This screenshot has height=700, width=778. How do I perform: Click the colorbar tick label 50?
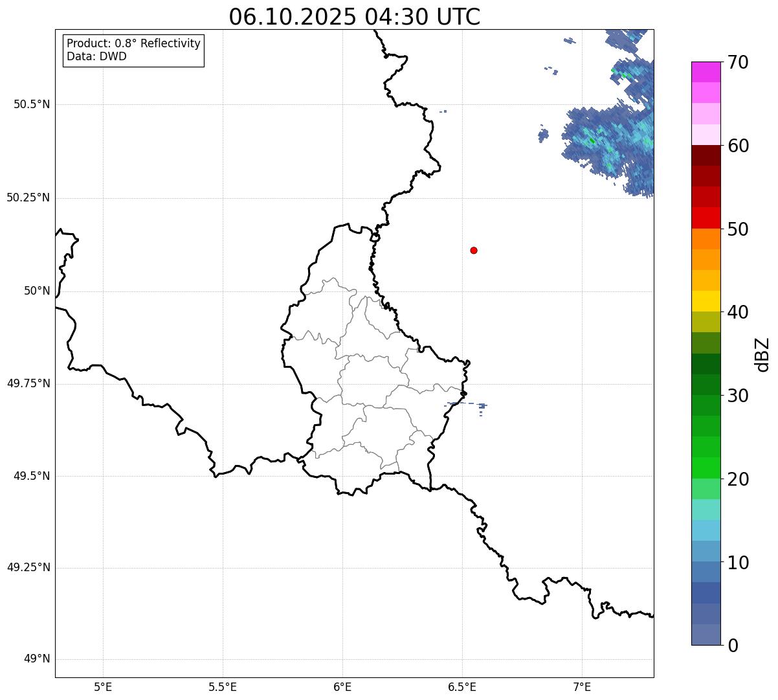pos(738,229)
